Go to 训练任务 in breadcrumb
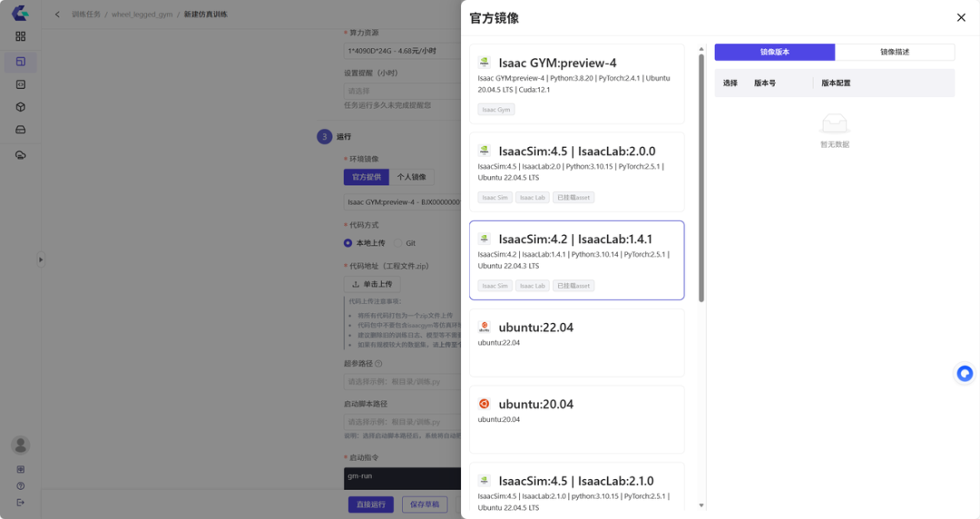The width and height of the screenshot is (980, 519). (86, 15)
